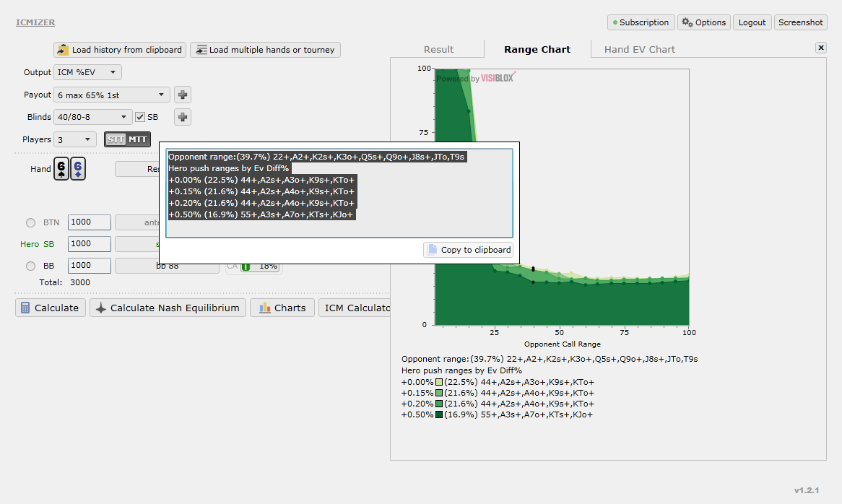Click the Total: 3000 text
Viewport: 842px width, 504px height.
pos(64,282)
